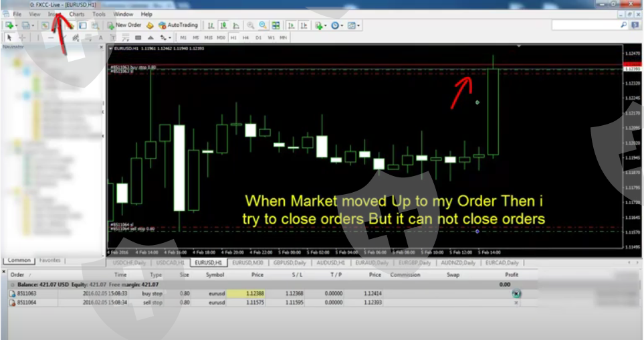Select the H1 timeframe button
The height and width of the screenshot is (340, 644).
tap(233, 37)
